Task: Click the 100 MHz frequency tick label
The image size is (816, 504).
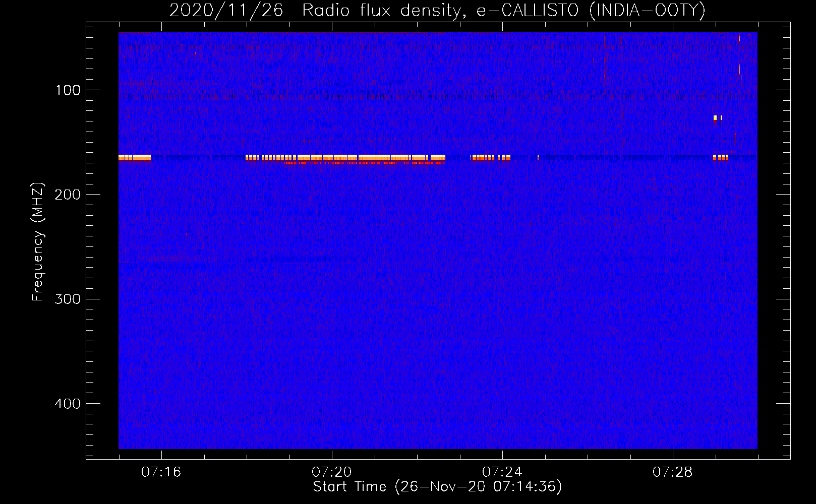Action: tap(68, 90)
